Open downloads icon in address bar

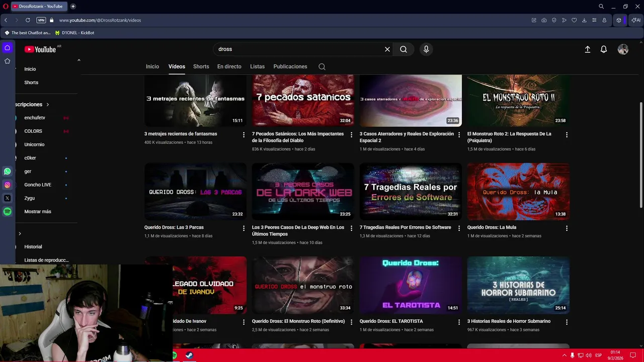[x=584, y=20]
